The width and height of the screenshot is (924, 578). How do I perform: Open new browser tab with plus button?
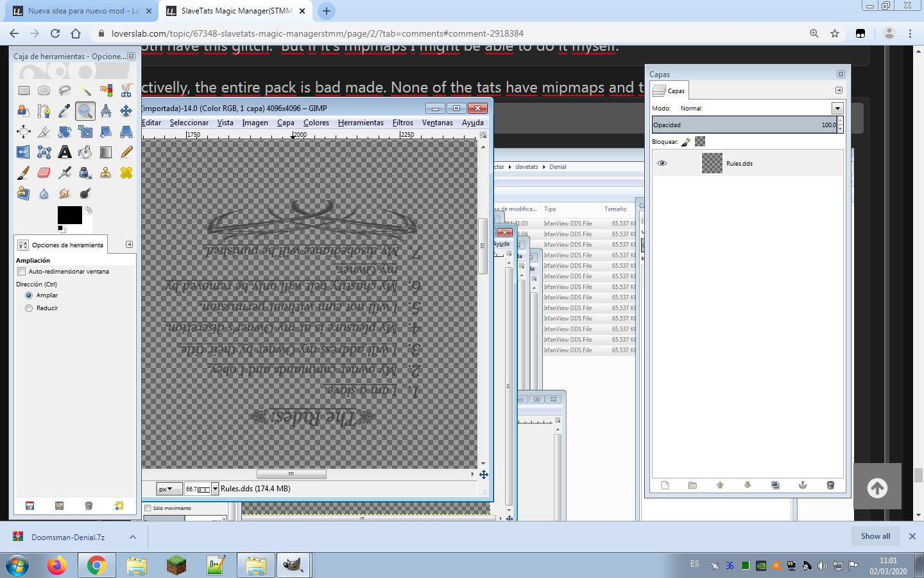[x=327, y=11]
